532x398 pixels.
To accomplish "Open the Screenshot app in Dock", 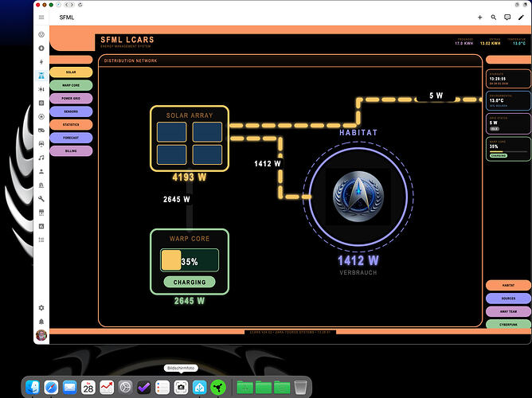I will pos(181,387).
